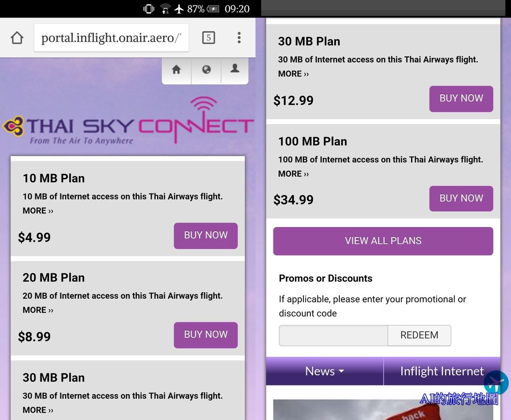Buy the $8.99 20 MB Plan

click(x=206, y=335)
